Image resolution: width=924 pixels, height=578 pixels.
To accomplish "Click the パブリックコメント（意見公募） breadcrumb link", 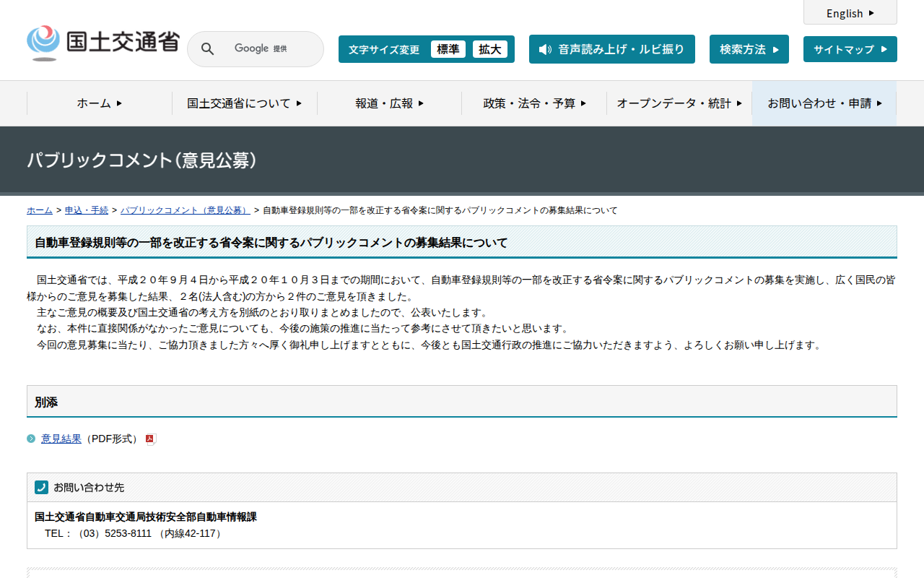I will (x=186, y=210).
